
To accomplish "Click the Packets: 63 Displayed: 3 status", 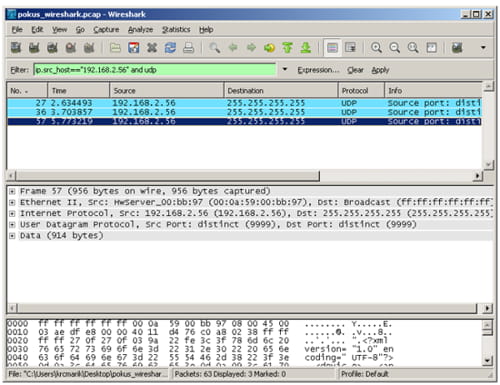I will pos(230,374).
